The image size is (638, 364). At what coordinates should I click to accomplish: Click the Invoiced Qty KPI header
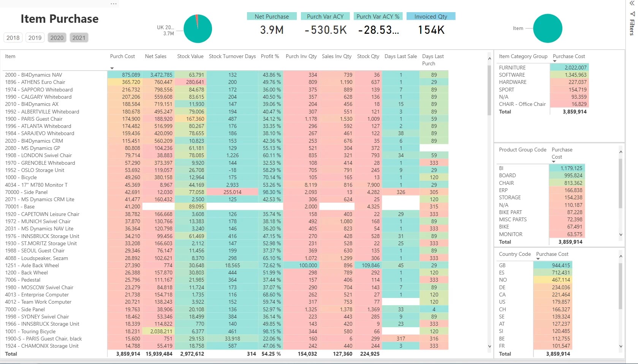[431, 16]
